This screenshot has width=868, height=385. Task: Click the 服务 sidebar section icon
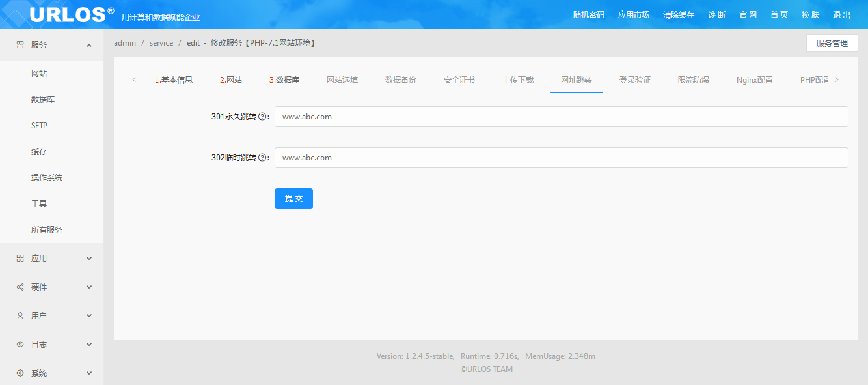(20, 45)
